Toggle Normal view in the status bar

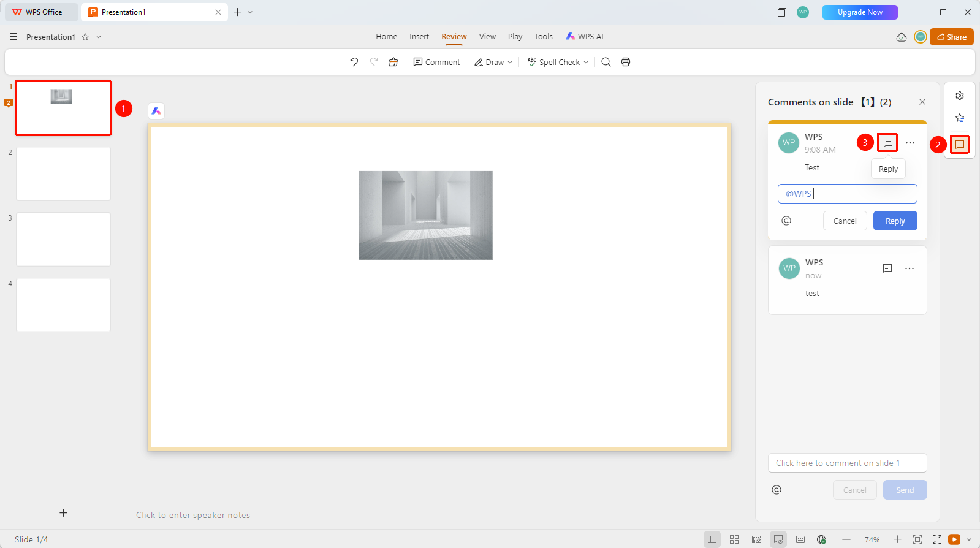coord(712,539)
